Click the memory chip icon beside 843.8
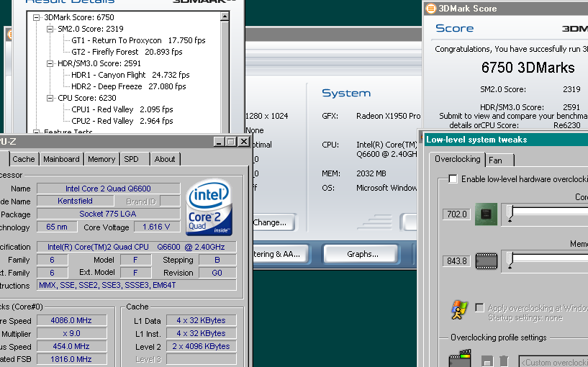Screen dimensions: 588x367 coord(487,261)
